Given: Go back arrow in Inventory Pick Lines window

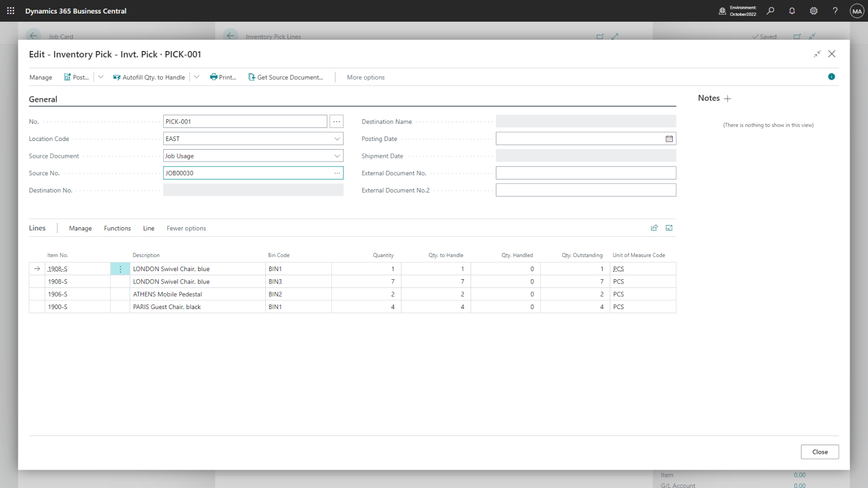Looking at the screenshot, I should [x=231, y=36].
